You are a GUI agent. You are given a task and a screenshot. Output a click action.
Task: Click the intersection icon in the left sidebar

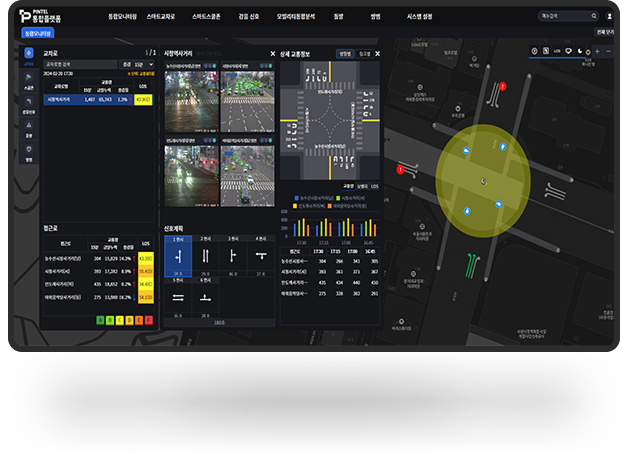[x=28, y=53]
